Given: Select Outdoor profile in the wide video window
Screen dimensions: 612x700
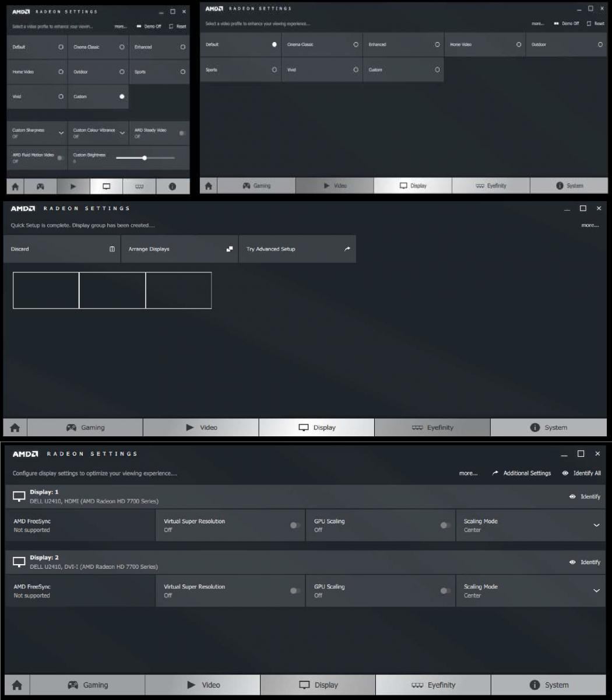Looking at the screenshot, I should pos(567,44).
